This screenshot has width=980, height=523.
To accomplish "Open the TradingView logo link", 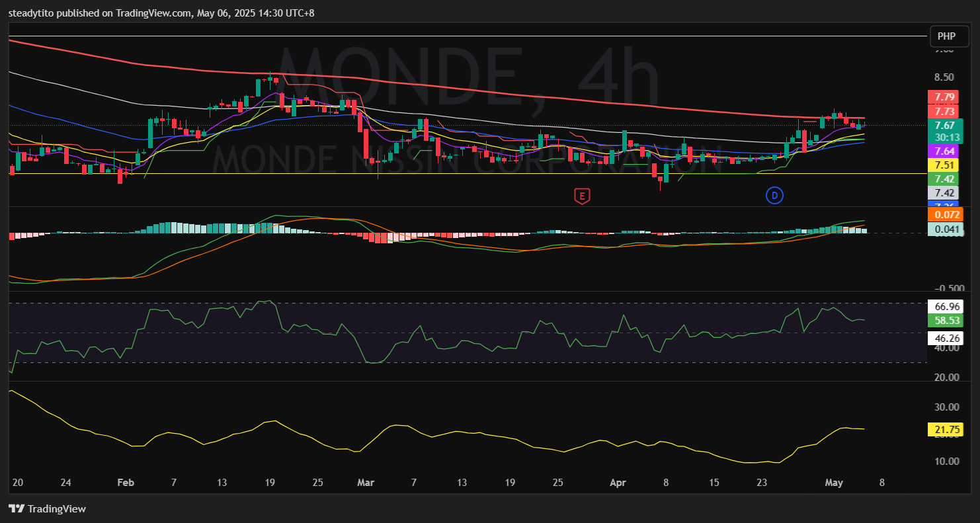I will (47, 508).
